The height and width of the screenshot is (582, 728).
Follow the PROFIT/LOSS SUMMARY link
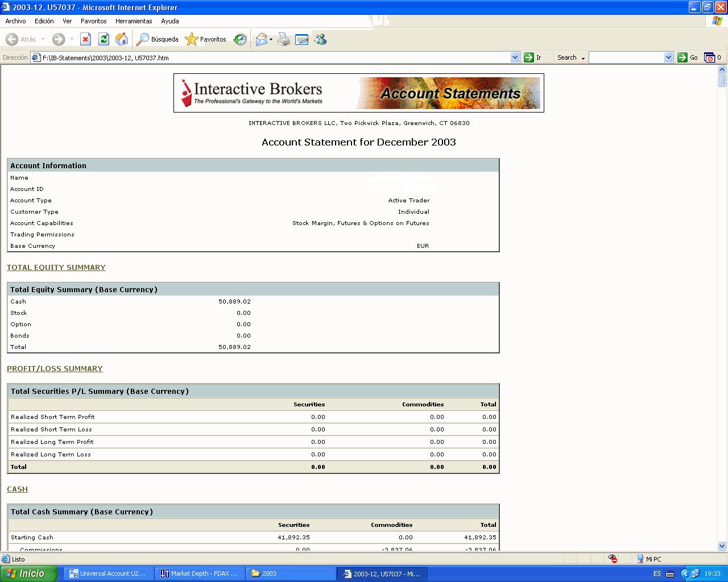pyautogui.click(x=55, y=369)
